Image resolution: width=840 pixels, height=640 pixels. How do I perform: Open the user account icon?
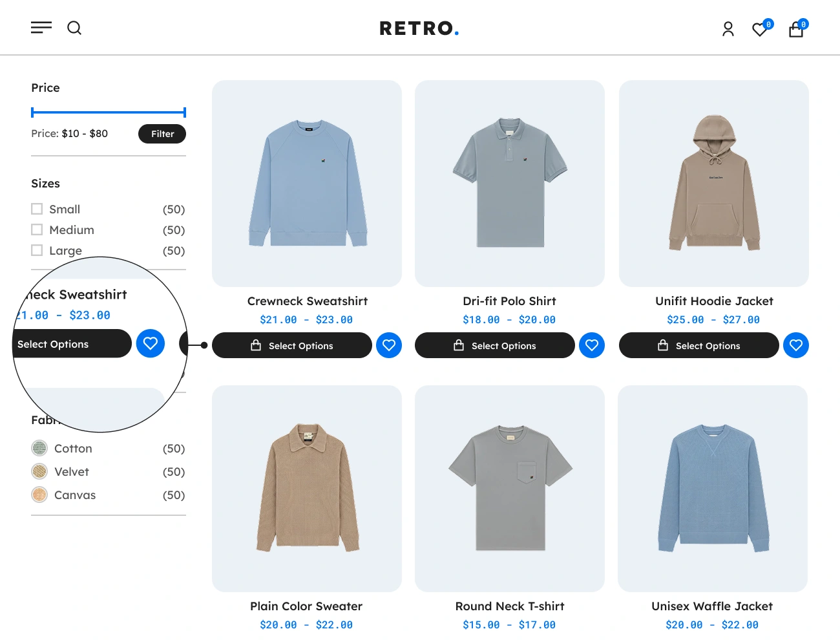[728, 29]
